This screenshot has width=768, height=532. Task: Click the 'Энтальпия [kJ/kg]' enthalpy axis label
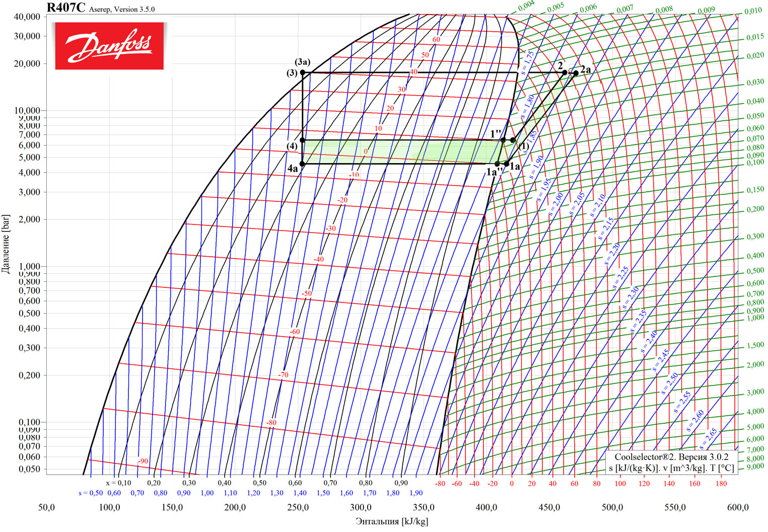(392, 521)
